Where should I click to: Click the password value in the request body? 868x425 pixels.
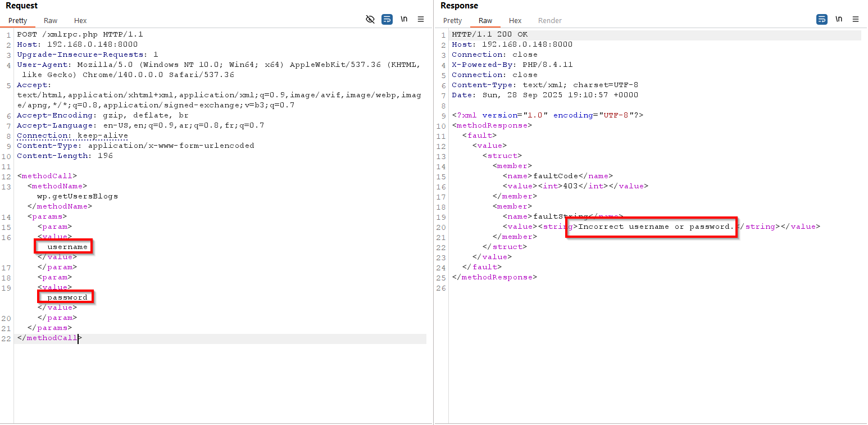tap(67, 297)
